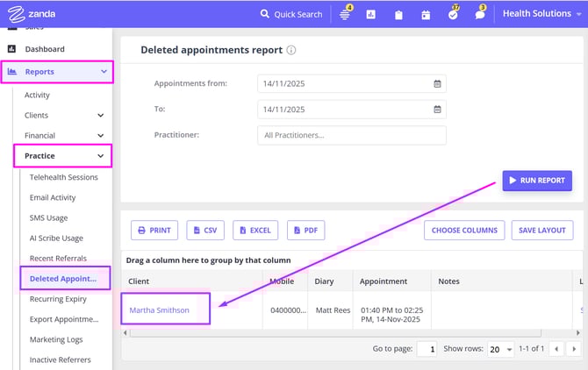Click the info icon beside report title
Viewport: 588px width, 370px height.
tap(291, 51)
